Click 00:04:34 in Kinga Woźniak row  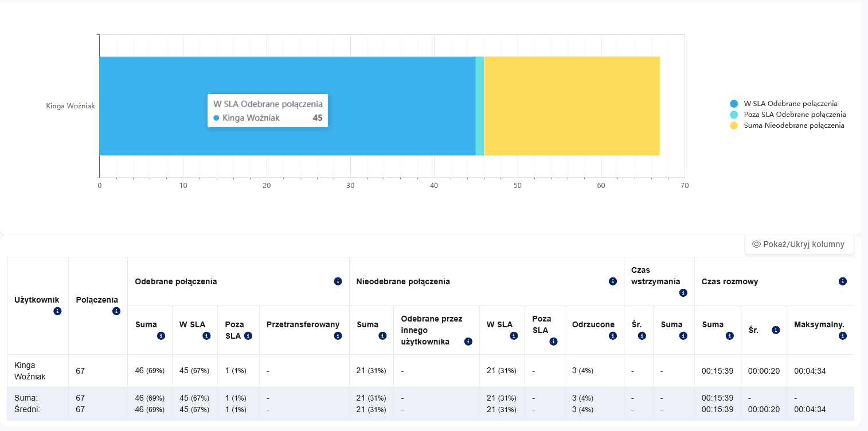810,371
